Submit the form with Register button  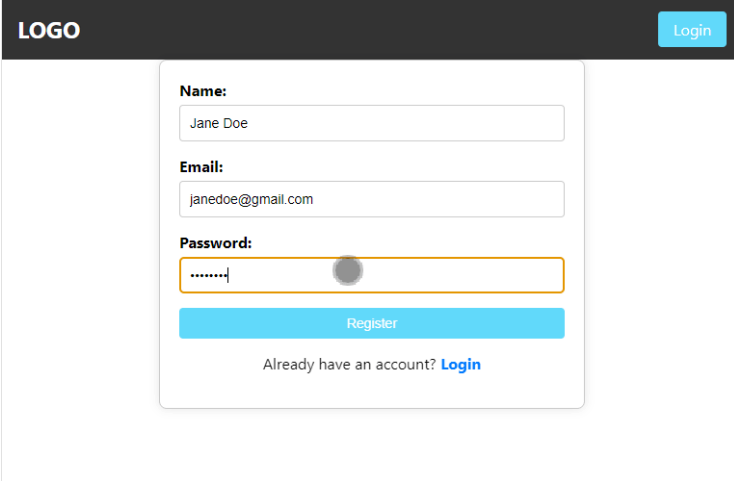[372, 323]
